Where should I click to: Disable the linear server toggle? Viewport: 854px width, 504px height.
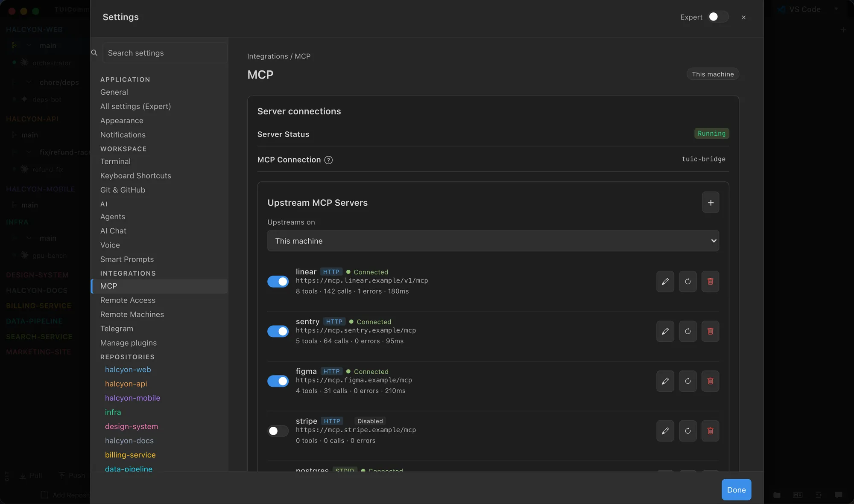pyautogui.click(x=278, y=282)
